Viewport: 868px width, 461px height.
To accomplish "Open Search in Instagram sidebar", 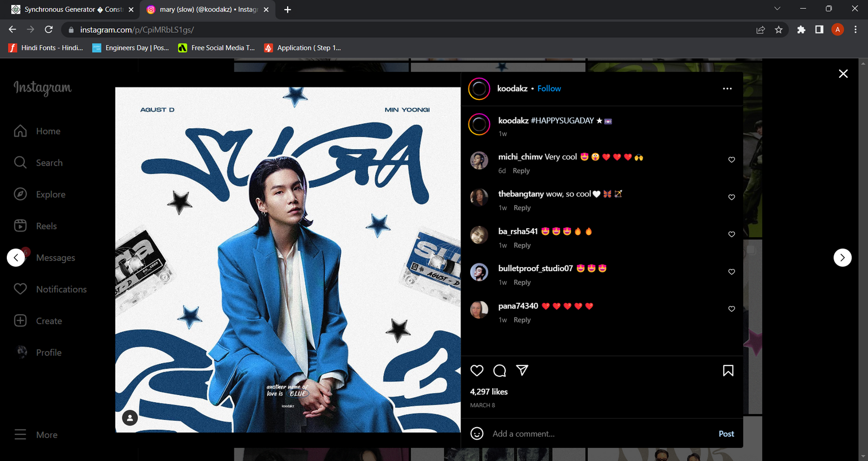I will [x=38, y=163].
